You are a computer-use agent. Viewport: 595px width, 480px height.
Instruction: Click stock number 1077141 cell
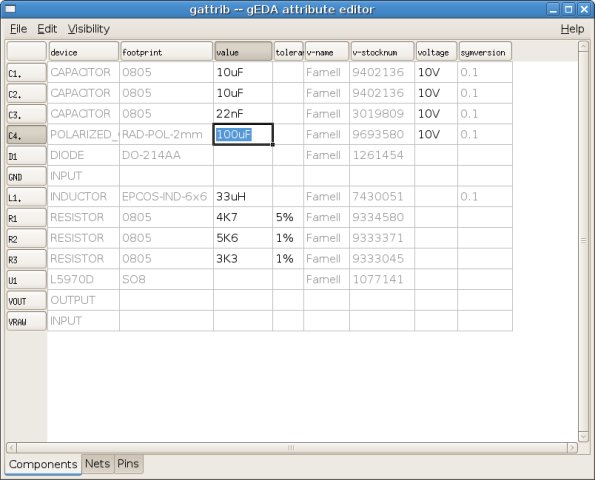point(382,280)
